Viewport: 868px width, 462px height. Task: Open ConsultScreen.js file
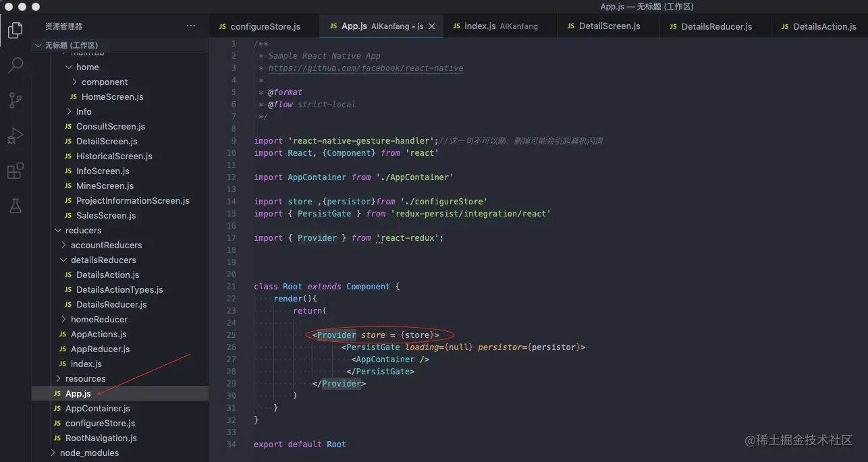pos(120,126)
